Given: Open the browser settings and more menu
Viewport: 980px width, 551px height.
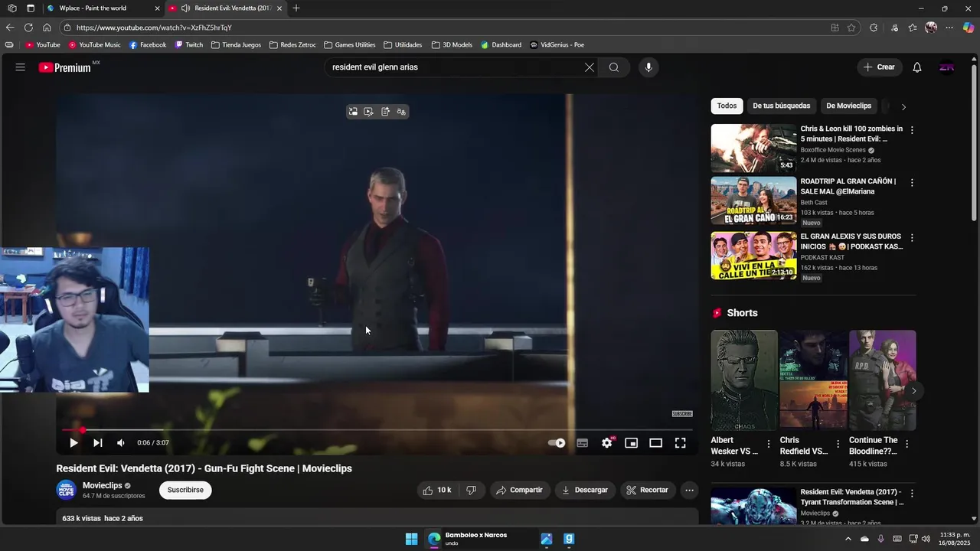Looking at the screenshot, I should [x=949, y=28].
